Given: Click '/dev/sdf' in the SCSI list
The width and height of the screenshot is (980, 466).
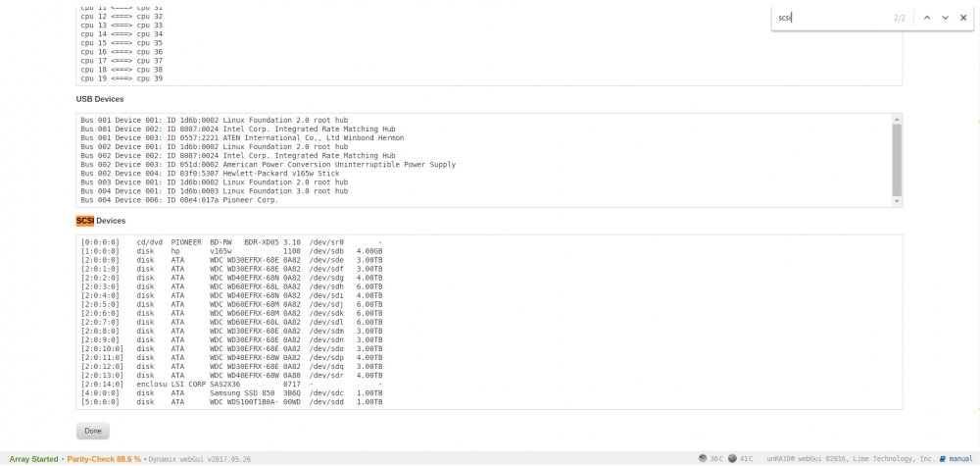Looking at the screenshot, I should click(326, 269).
